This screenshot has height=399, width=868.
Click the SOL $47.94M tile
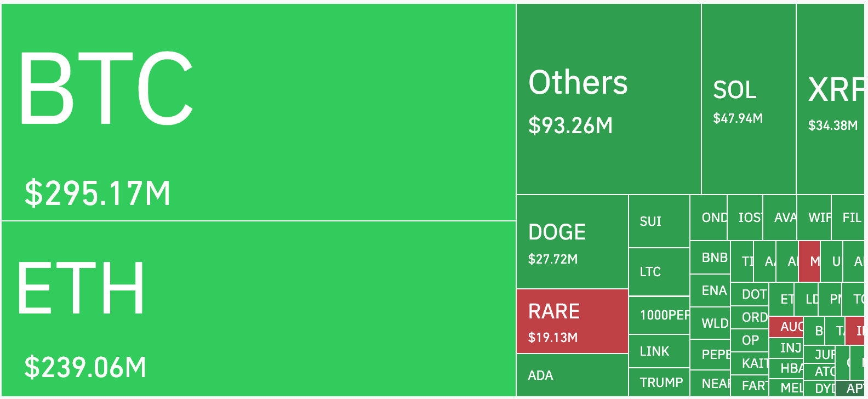(749, 99)
